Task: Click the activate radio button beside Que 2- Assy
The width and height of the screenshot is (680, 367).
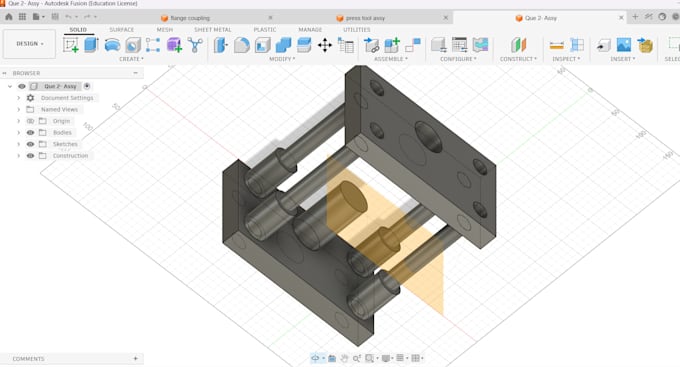Action: click(x=87, y=86)
